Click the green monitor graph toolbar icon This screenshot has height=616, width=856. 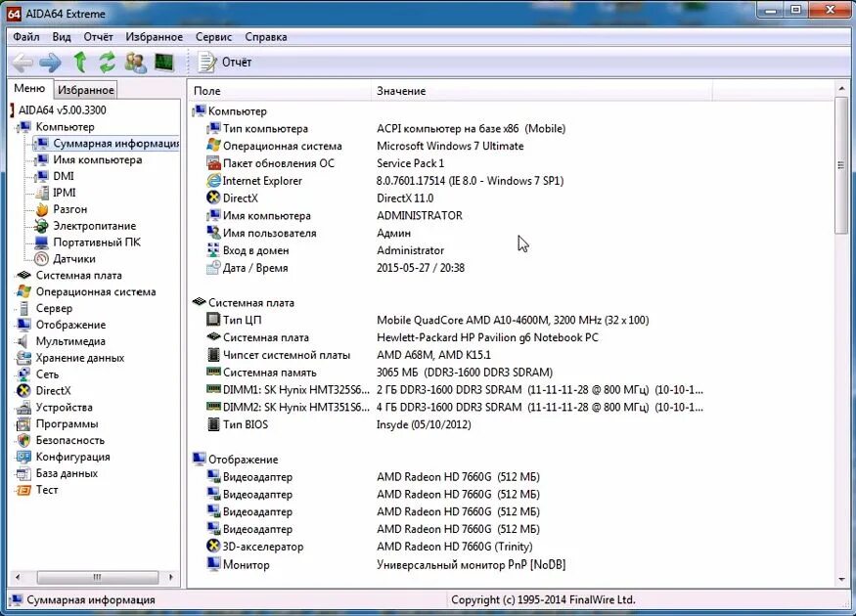point(164,63)
